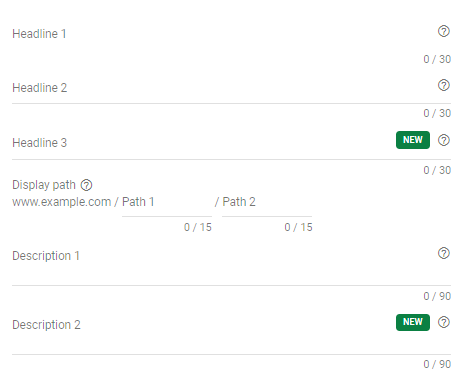The image size is (460, 373).
Task: Open the Headline 1 help icon
Action: click(444, 31)
